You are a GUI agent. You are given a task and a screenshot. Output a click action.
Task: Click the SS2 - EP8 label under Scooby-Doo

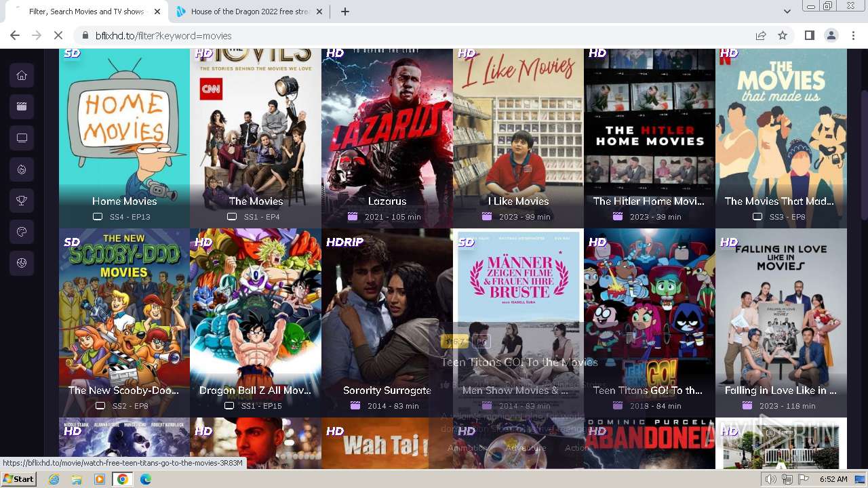coord(130,406)
